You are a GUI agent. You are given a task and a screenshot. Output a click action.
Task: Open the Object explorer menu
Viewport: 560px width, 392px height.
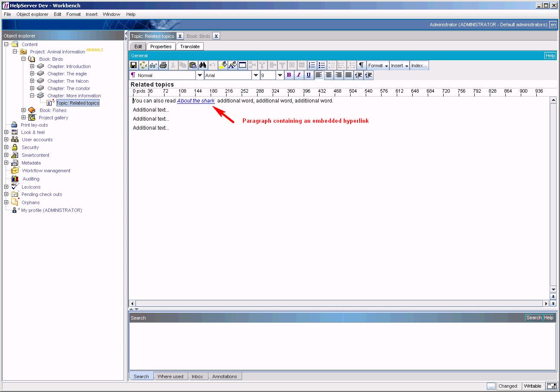(x=33, y=14)
